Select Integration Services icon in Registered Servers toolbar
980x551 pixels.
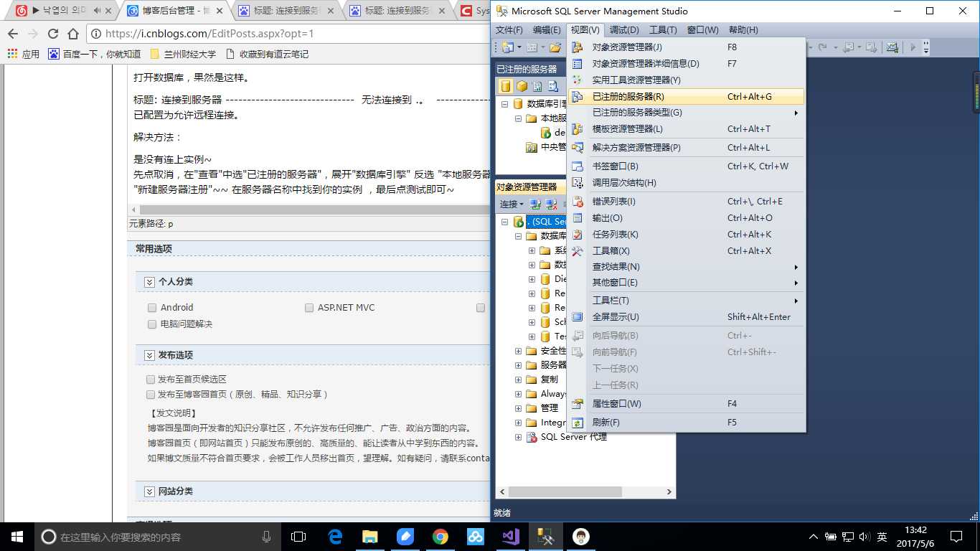tap(553, 86)
